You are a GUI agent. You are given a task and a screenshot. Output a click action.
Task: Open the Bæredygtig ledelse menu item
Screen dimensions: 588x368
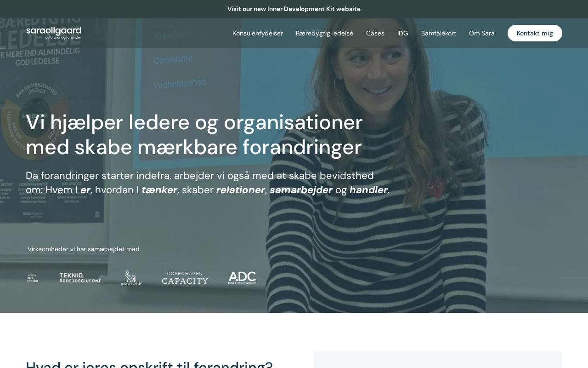(324, 33)
